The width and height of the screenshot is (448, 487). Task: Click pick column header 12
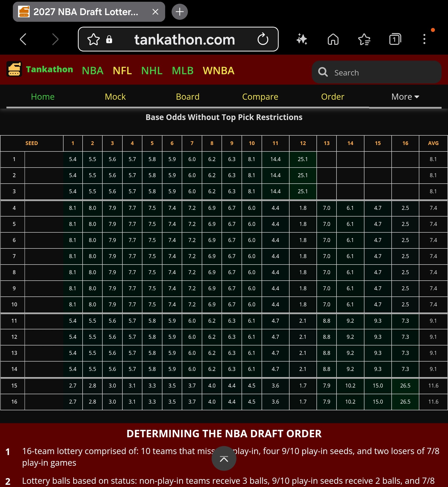point(303,143)
